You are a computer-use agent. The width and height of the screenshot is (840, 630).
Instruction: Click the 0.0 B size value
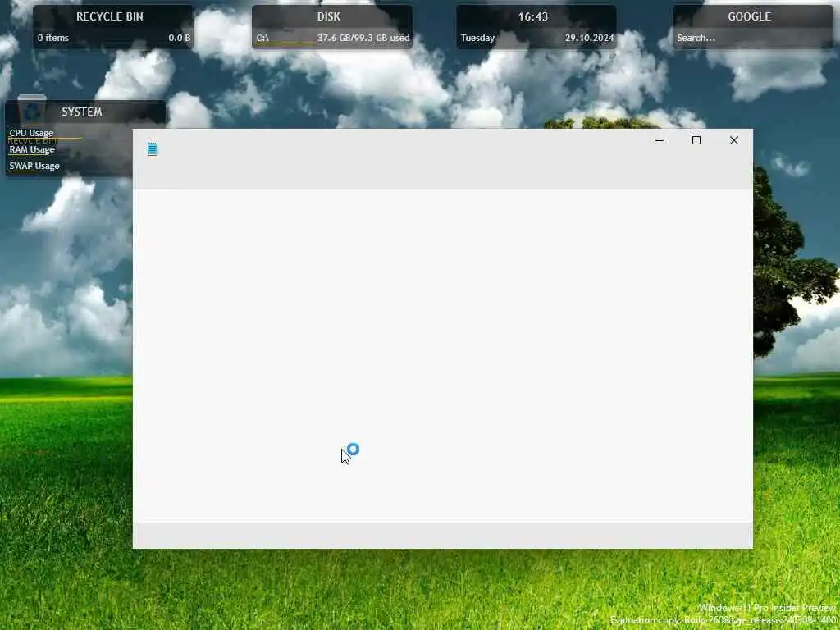[180, 38]
